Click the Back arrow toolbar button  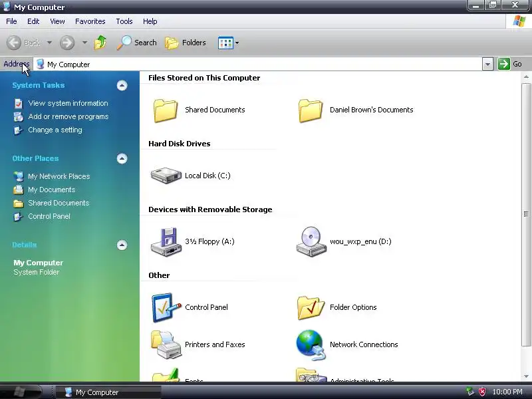13,43
